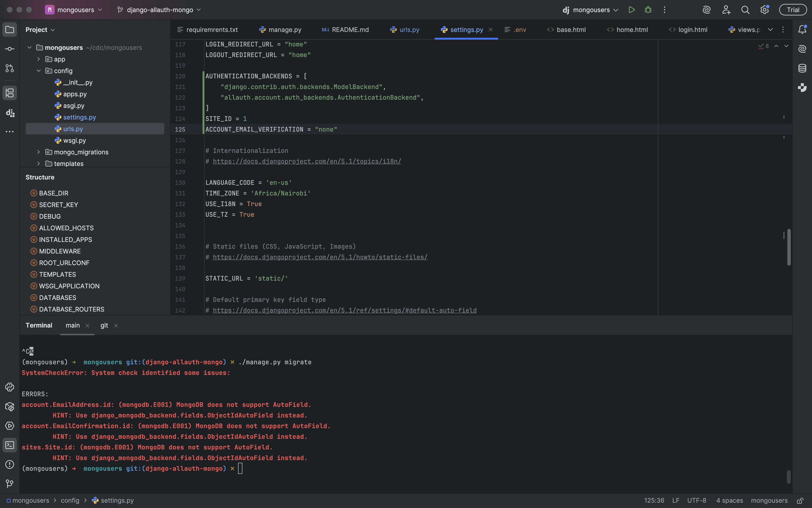This screenshot has height=508, width=812.
Task: Switch to login.html tab
Action: click(688, 30)
